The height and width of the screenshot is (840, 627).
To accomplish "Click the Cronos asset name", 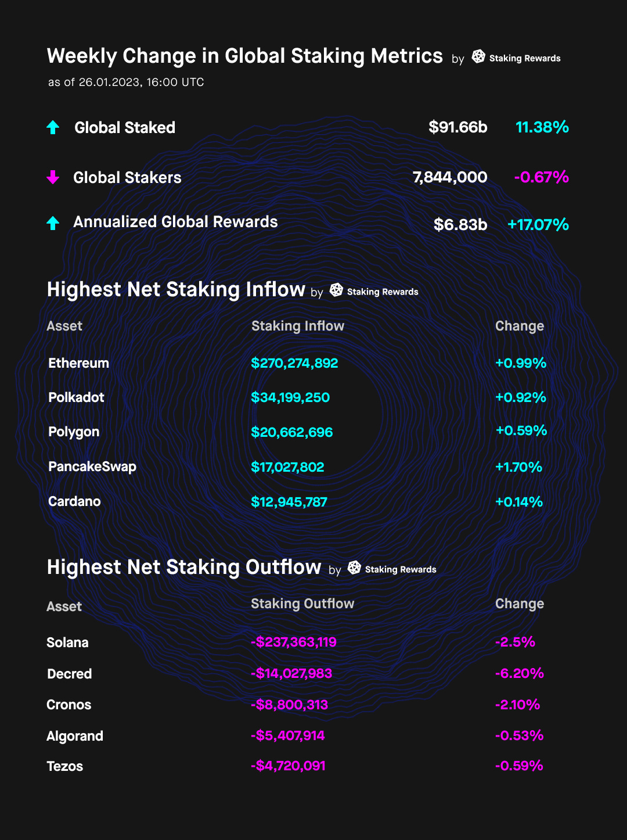I will [x=69, y=705].
